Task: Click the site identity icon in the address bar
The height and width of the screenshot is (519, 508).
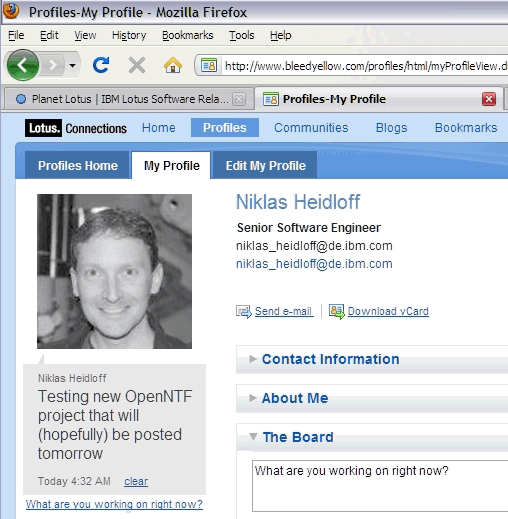Action: pos(209,65)
